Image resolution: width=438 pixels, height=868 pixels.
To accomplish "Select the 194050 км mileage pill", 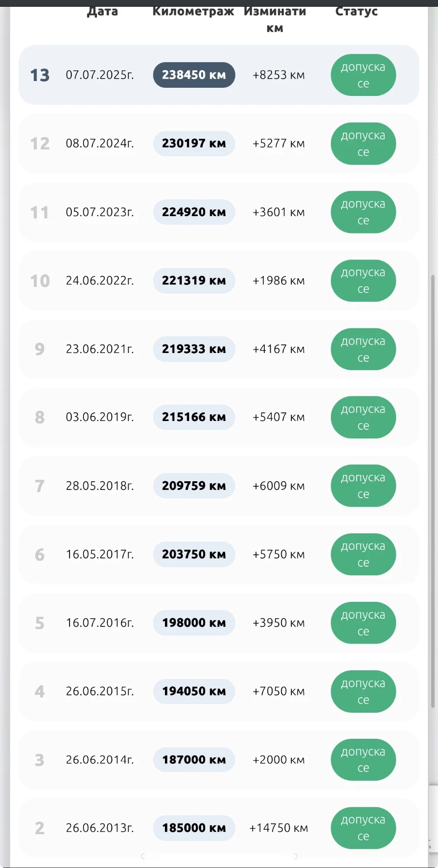I will (194, 692).
